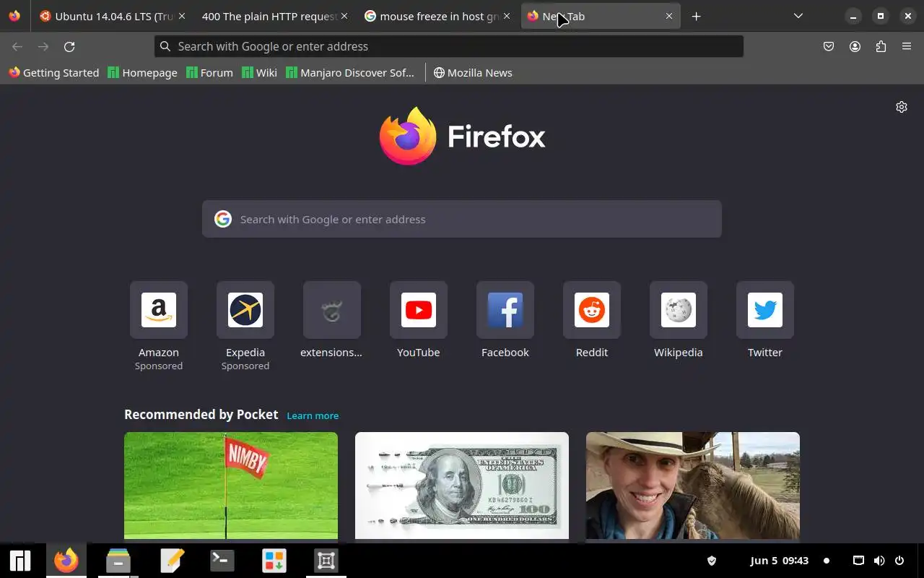Viewport: 924px width, 578px height.
Task: Click the network tray icon
Action: click(x=858, y=561)
